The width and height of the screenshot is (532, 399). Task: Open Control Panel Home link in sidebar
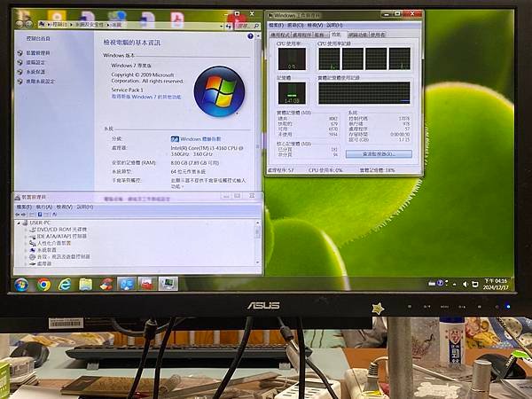tap(38, 39)
